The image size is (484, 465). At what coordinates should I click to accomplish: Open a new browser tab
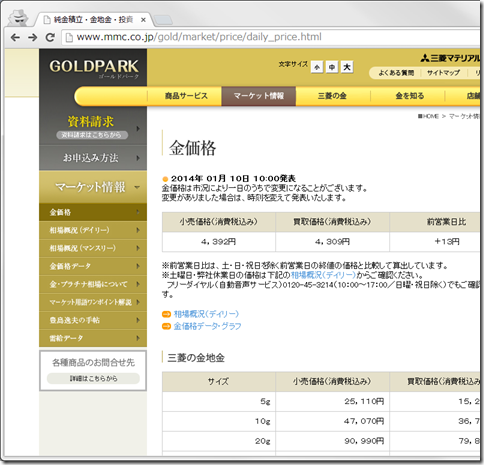pos(163,20)
